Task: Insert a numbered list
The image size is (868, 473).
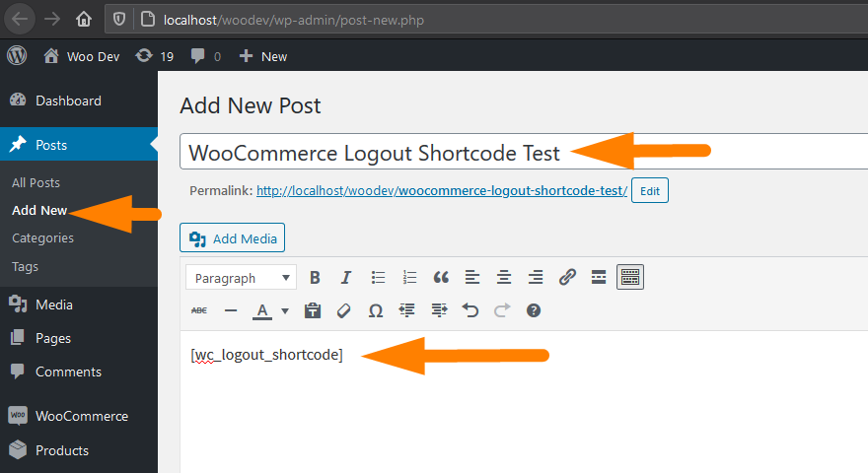Action: click(409, 277)
